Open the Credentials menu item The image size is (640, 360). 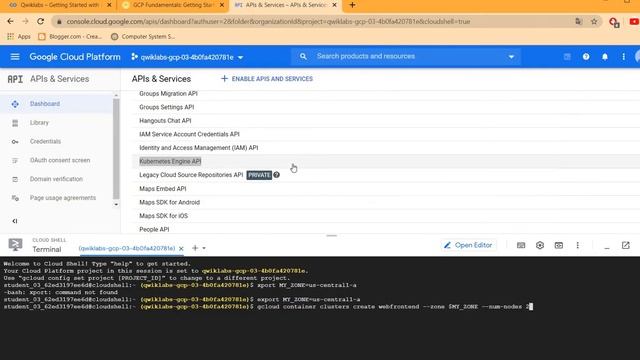pos(45,142)
